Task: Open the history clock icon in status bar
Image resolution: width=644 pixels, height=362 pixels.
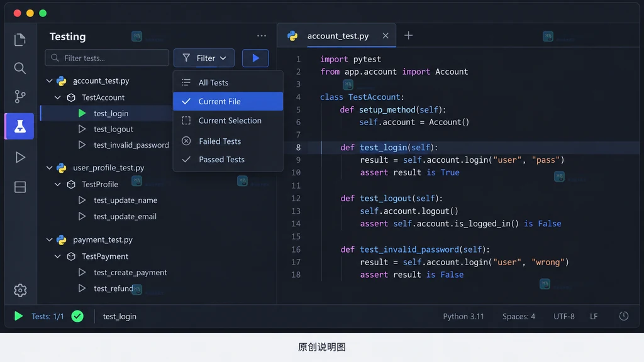Action: (x=623, y=316)
